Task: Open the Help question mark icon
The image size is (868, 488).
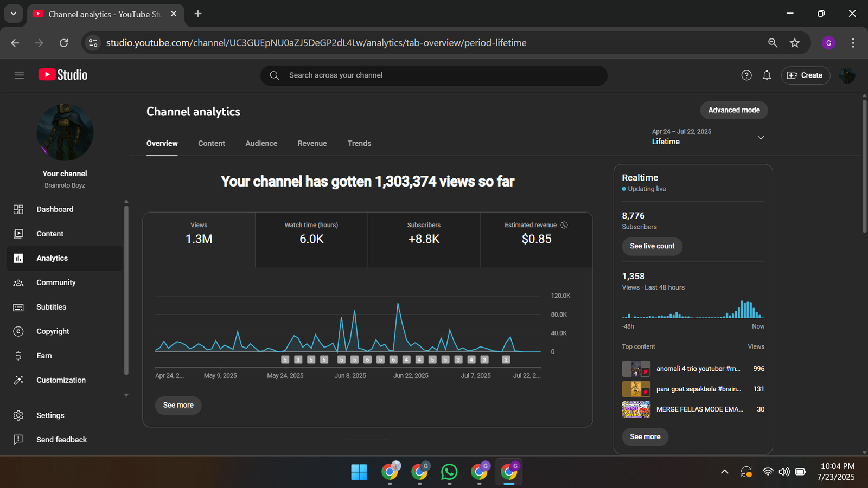Action: coord(746,75)
